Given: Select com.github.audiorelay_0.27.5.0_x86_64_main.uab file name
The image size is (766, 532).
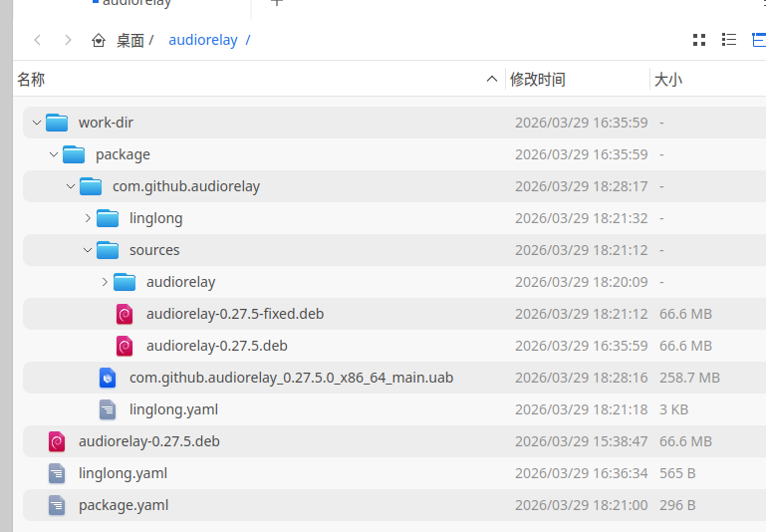Looking at the screenshot, I should tap(291, 378).
